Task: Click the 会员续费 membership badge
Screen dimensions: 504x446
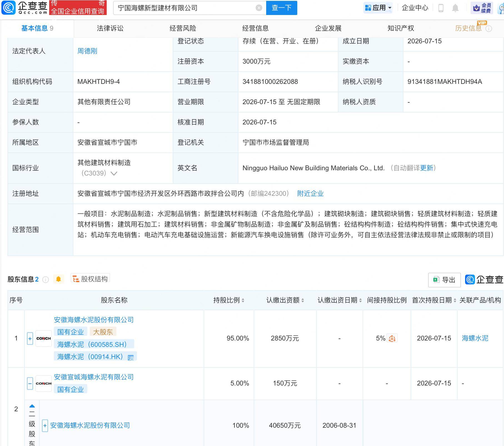Action: point(482,8)
